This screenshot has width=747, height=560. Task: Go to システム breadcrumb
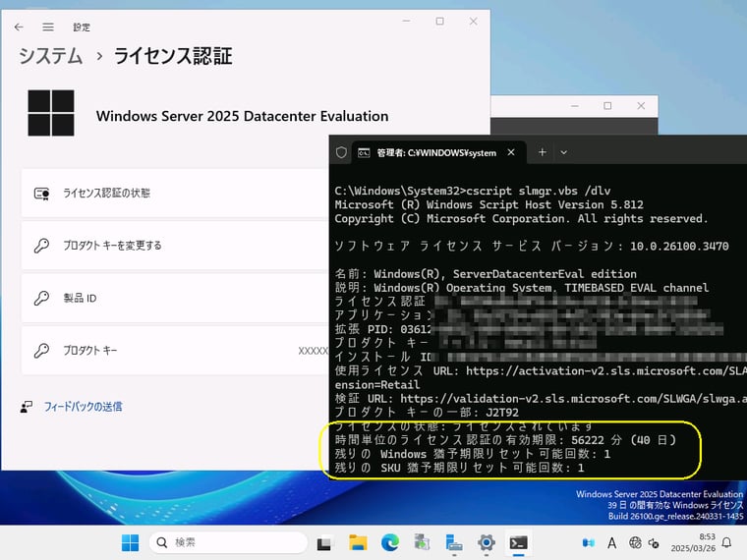point(50,56)
